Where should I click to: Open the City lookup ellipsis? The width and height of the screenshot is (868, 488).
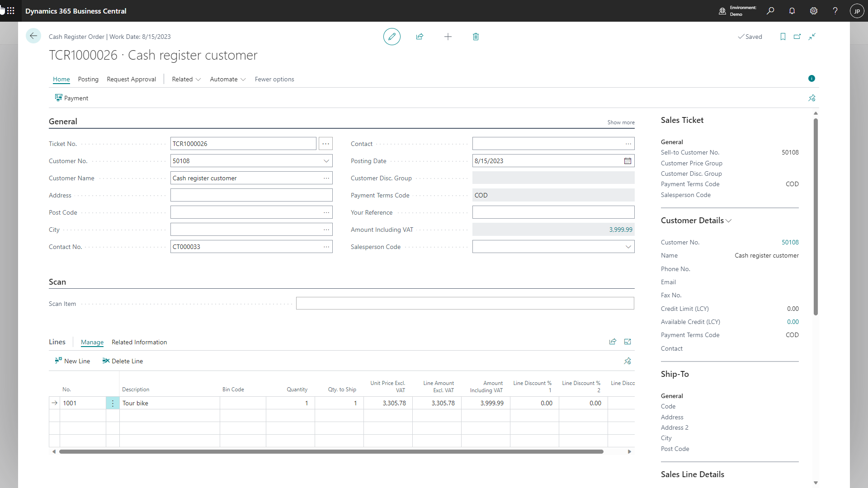(326, 230)
